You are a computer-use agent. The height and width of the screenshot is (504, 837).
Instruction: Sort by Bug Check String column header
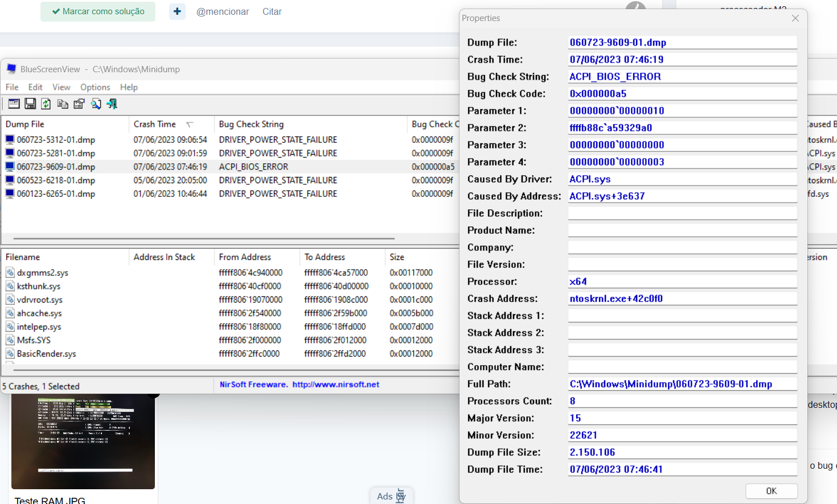pos(311,124)
